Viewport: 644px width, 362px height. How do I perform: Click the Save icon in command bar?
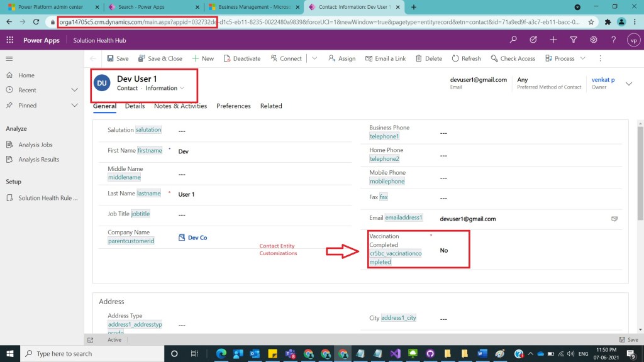[x=111, y=58]
